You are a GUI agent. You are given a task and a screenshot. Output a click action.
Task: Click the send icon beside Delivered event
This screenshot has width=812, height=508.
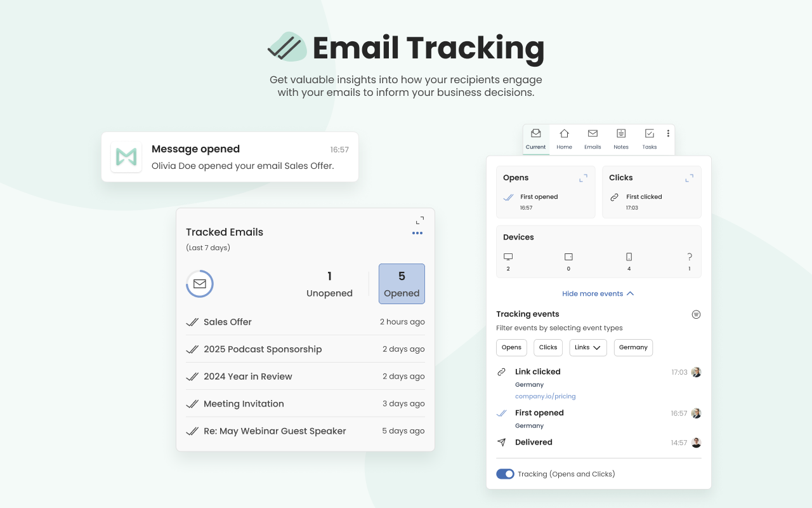coord(502,443)
